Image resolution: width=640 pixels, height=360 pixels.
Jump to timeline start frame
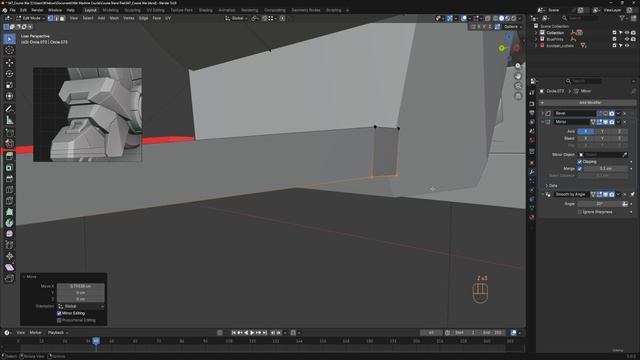pos(234,333)
